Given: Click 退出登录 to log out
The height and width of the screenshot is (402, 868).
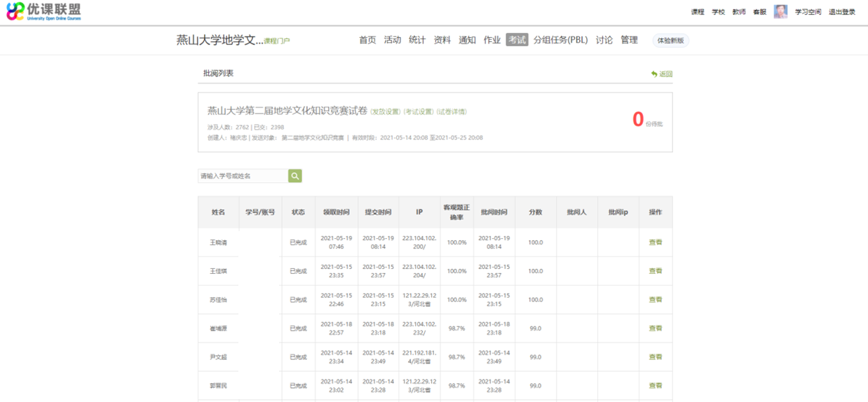Looking at the screenshot, I should tap(841, 12).
